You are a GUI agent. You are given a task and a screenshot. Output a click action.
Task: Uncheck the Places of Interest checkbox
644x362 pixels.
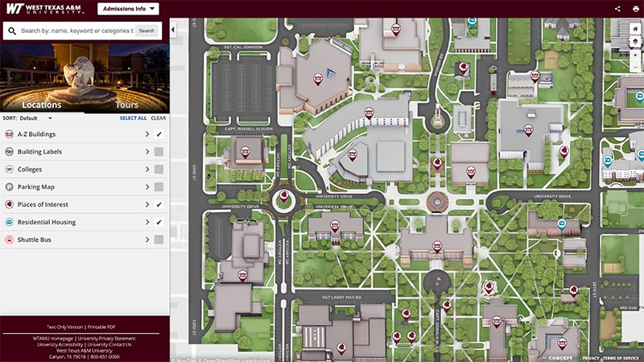coord(159,204)
